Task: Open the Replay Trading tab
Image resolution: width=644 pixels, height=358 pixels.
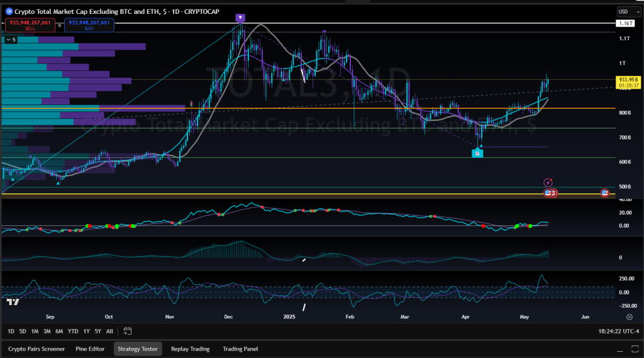Action: click(x=190, y=349)
